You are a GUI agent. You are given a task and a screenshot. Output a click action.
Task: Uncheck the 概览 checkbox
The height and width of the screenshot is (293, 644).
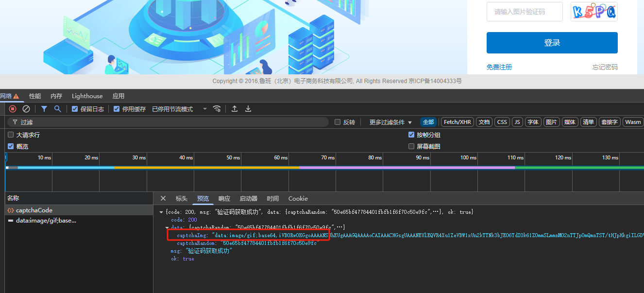tap(11, 146)
